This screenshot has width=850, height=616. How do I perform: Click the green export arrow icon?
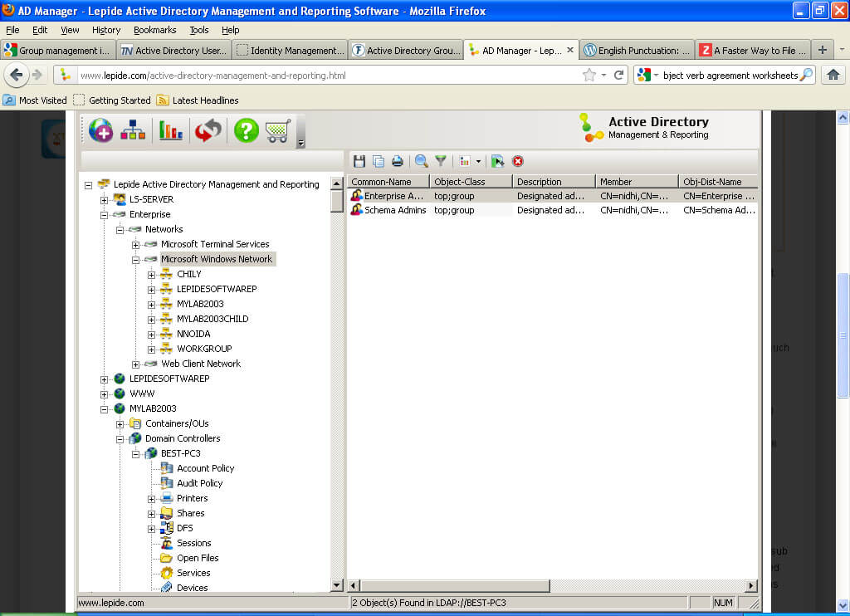498,161
